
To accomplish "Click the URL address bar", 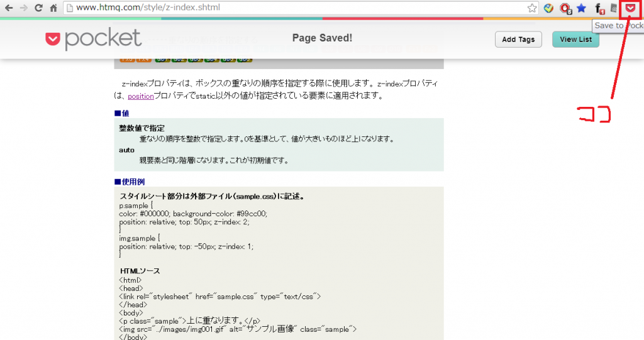I will coord(296,8).
